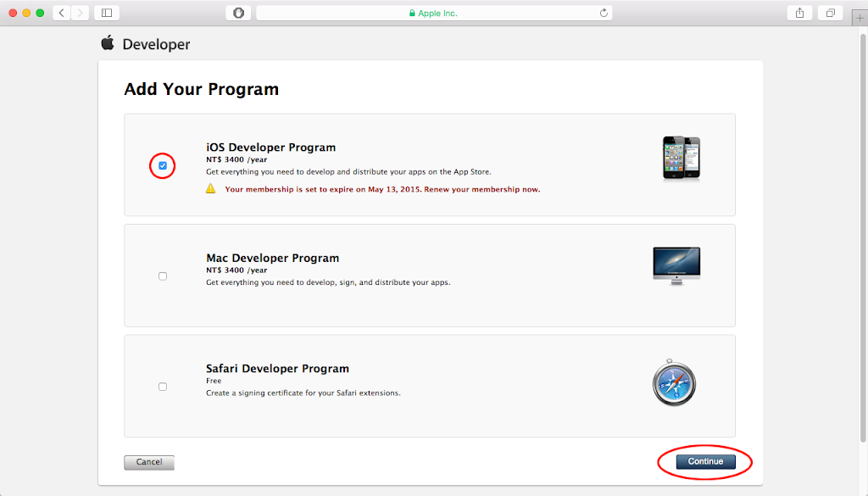This screenshot has width=868, height=496.
Task: Click inside the address bar showing Apple Inc.
Action: tap(434, 13)
